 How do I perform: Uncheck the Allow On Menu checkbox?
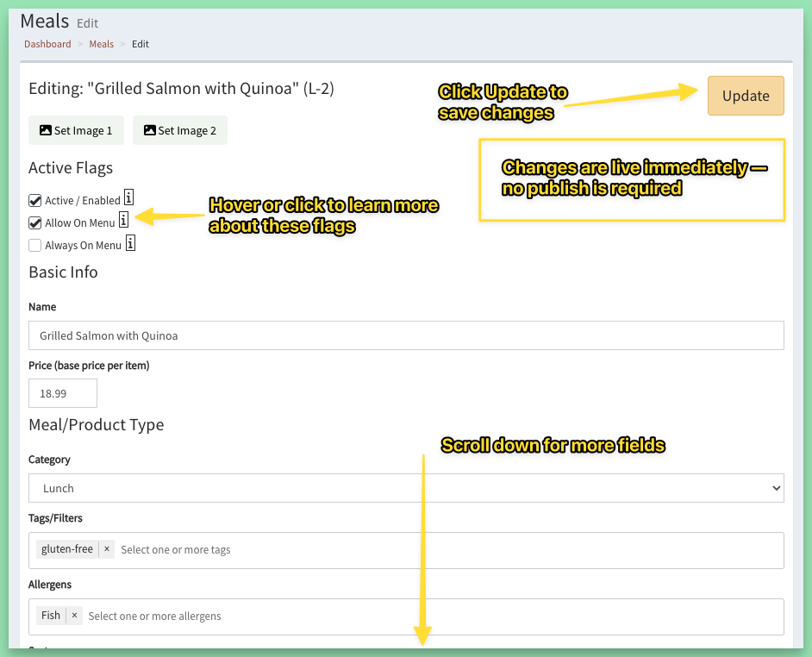[x=35, y=222]
